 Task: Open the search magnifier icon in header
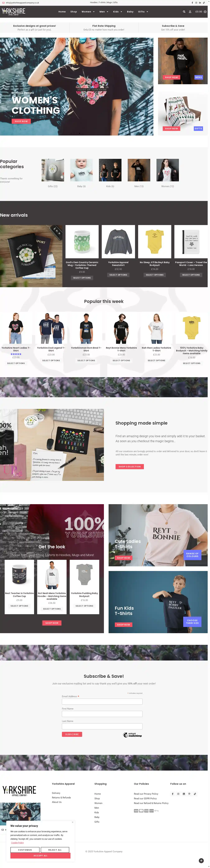pos(184,12)
